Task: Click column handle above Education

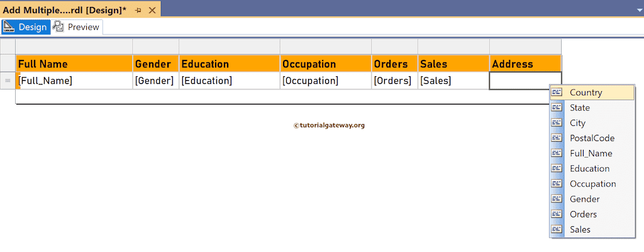Action: point(230,47)
